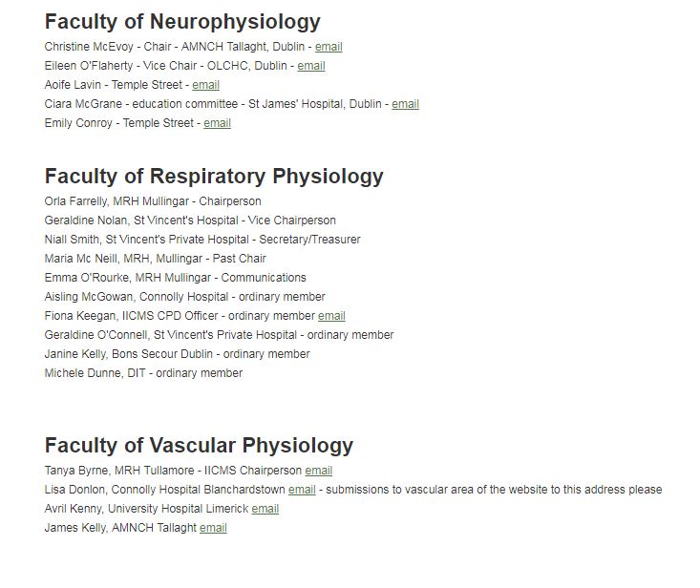This screenshot has height=588, width=700.
Task: Click the Faculty of Vascular Physiology heading
Action: (199, 445)
